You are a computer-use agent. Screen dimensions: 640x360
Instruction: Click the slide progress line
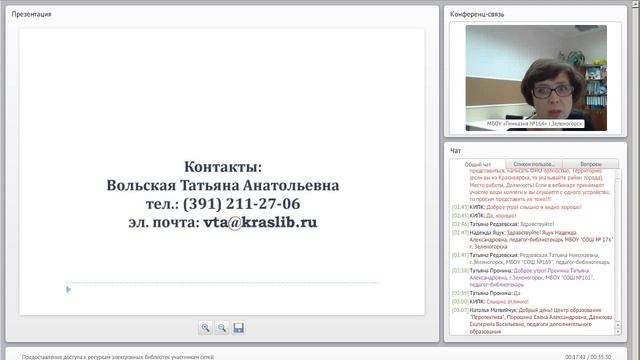(x=221, y=282)
